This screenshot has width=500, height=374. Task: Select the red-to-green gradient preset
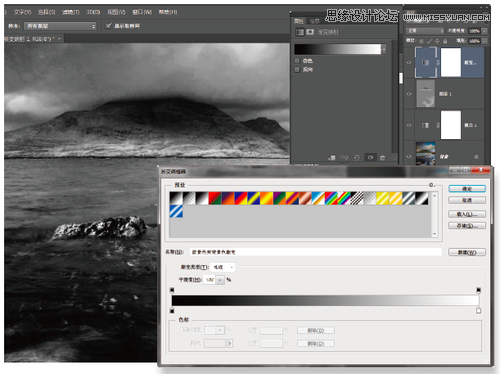(215, 198)
